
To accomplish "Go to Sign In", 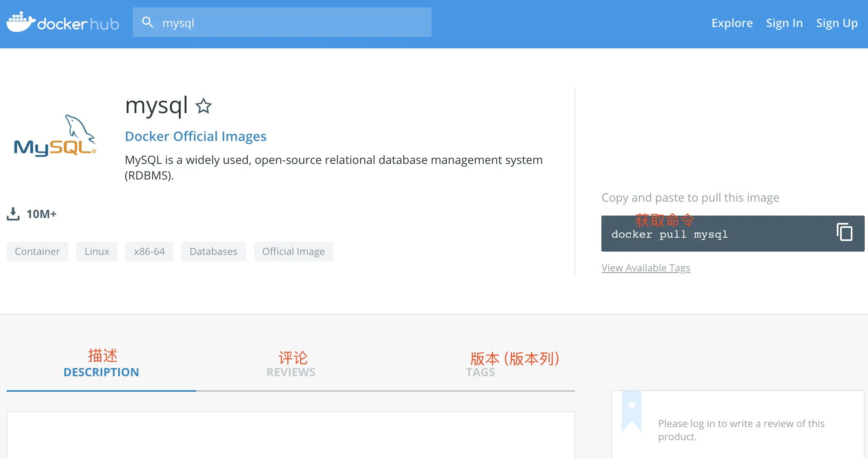I will pyautogui.click(x=784, y=23).
